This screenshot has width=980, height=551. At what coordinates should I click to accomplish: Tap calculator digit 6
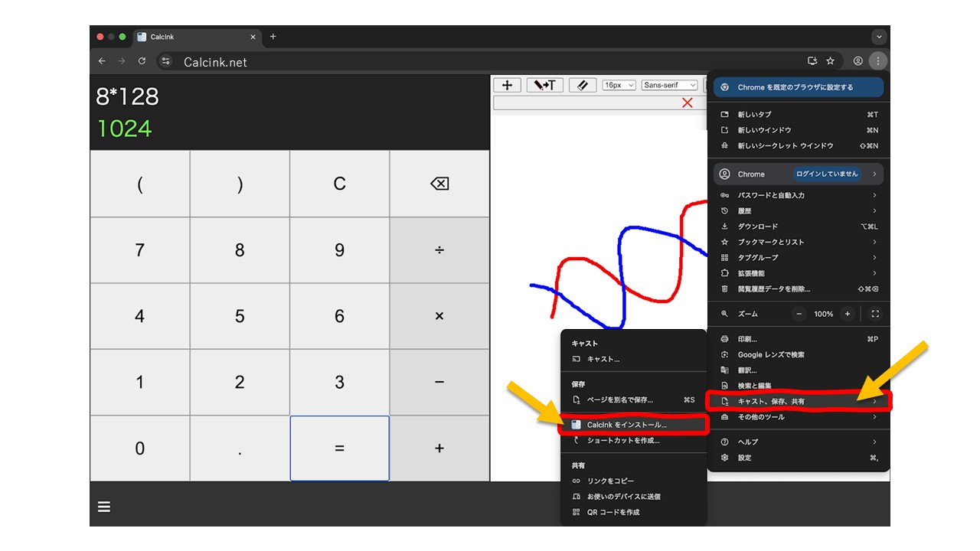[x=340, y=316]
